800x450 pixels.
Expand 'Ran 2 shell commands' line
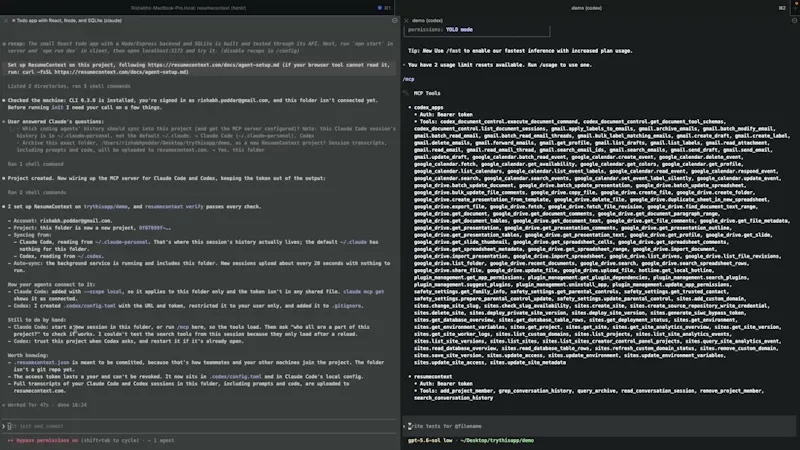click(x=37, y=192)
